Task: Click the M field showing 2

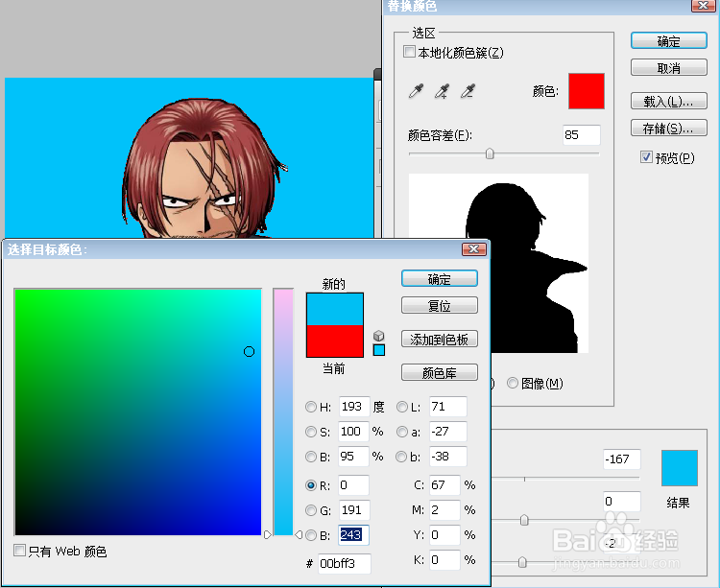Action: tap(444, 510)
